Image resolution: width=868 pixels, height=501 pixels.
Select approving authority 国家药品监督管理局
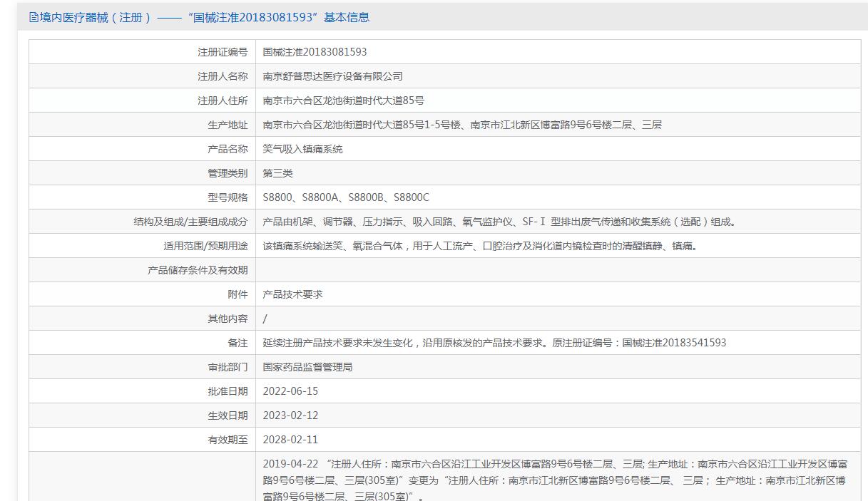coord(307,367)
